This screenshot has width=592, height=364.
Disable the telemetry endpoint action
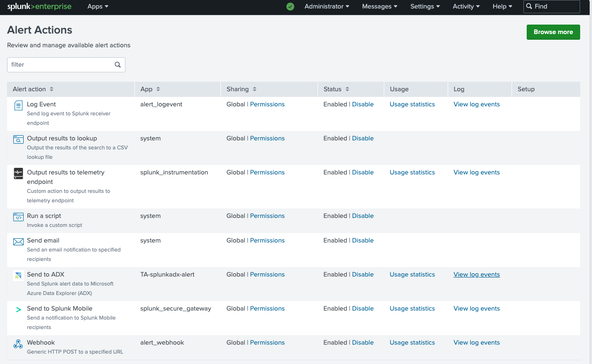pyautogui.click(x=363, y=173)
